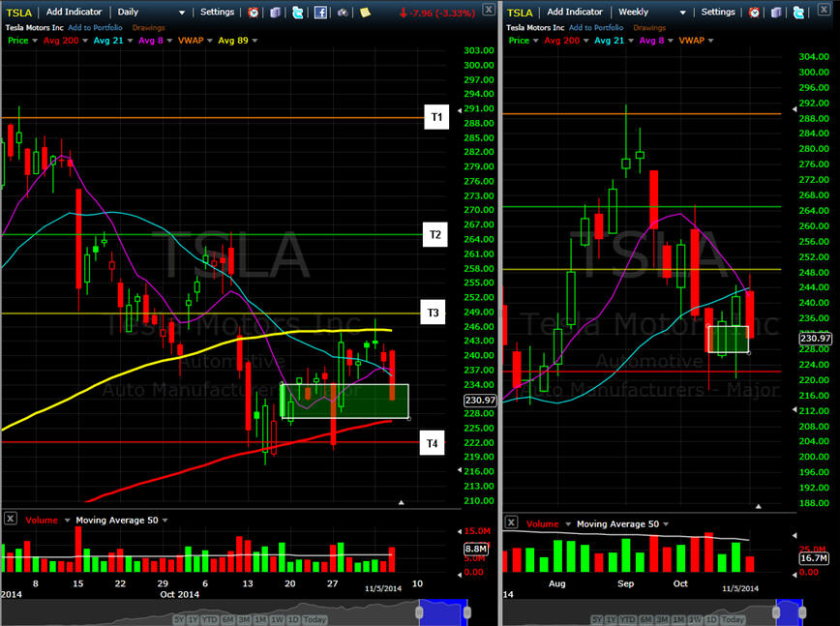Expand Moving Average 50 options in Daily chart
Viewport: 840px width, 626px height.
pos(165,521)
